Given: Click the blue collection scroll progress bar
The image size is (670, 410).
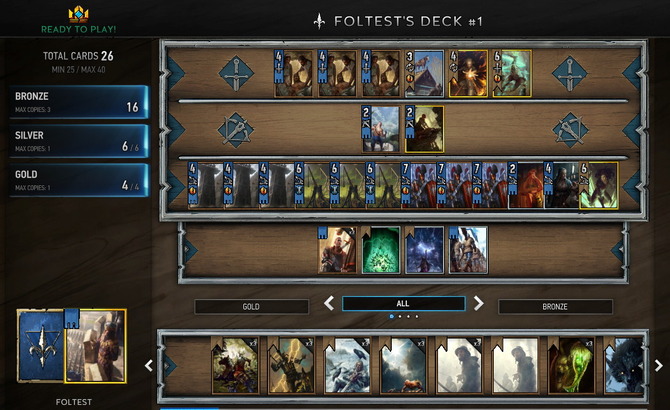Looking at the screenshot, I should (189, 408).
